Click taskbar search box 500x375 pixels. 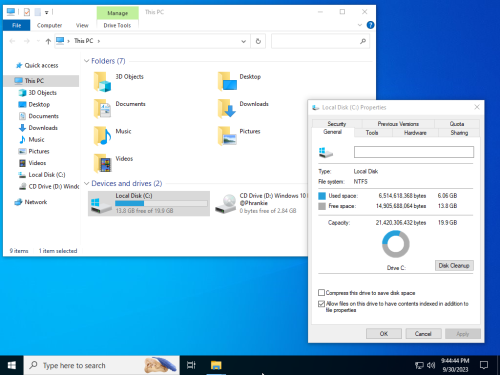[x=102, y=365]
